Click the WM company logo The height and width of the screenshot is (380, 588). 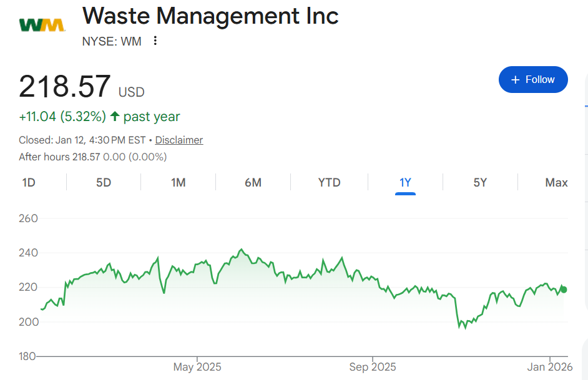point(42,25)
